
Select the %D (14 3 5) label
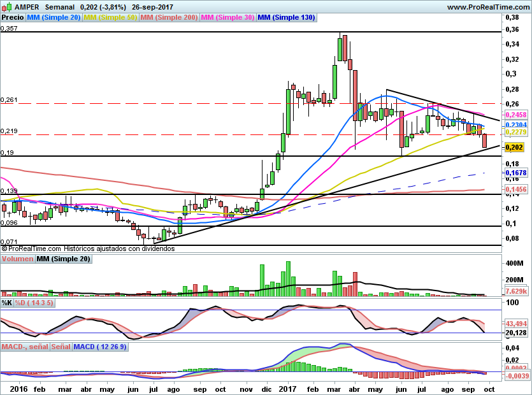(34, 303)
